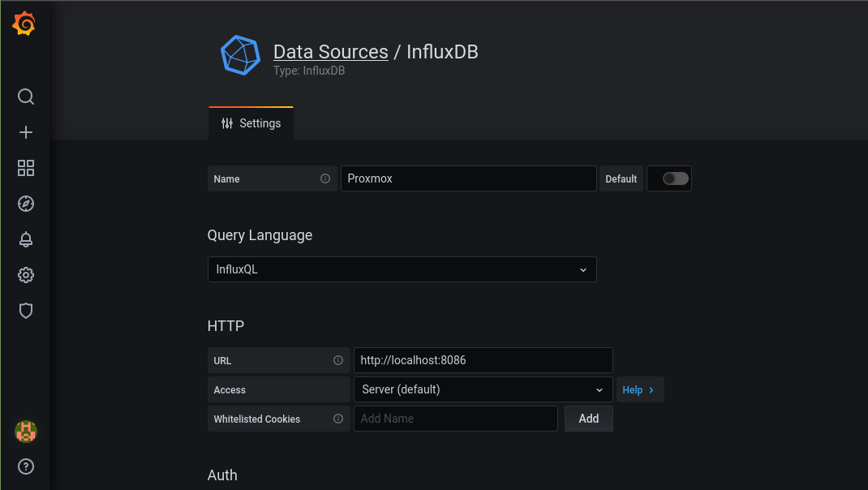Click the InfluxDB data source logo

tap(240, 55)
